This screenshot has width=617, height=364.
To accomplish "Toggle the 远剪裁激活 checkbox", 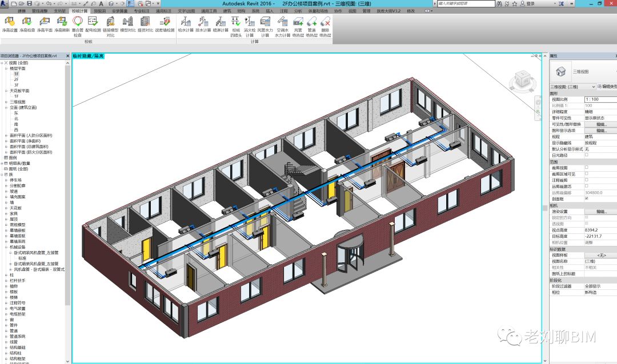I will tap(586, 187).
